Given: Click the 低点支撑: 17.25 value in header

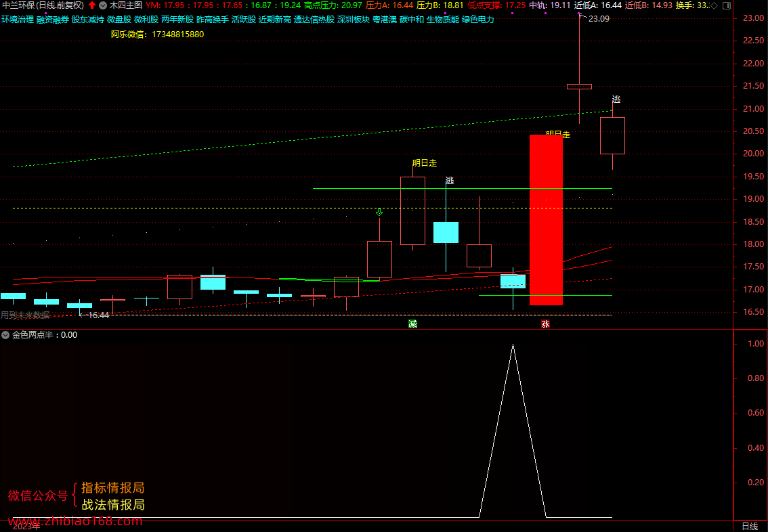Looking at the screenshot, I should [x=496, y=5].
